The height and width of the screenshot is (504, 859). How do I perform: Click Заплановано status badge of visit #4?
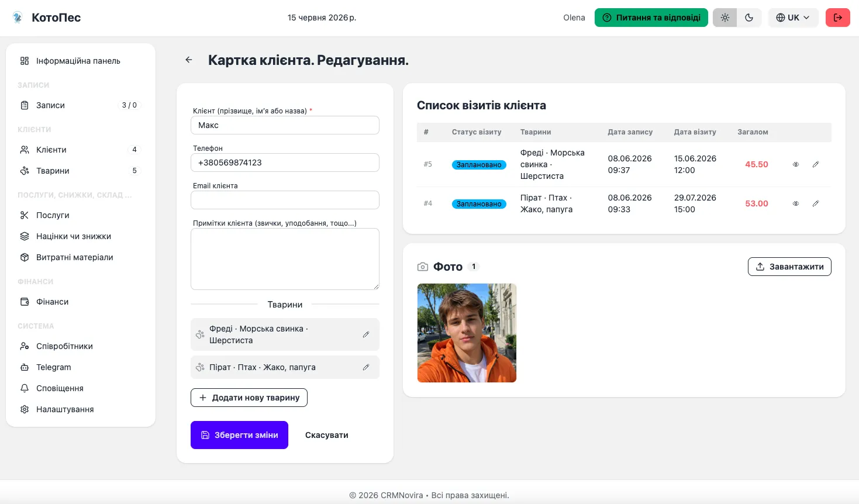click(479, 204)
